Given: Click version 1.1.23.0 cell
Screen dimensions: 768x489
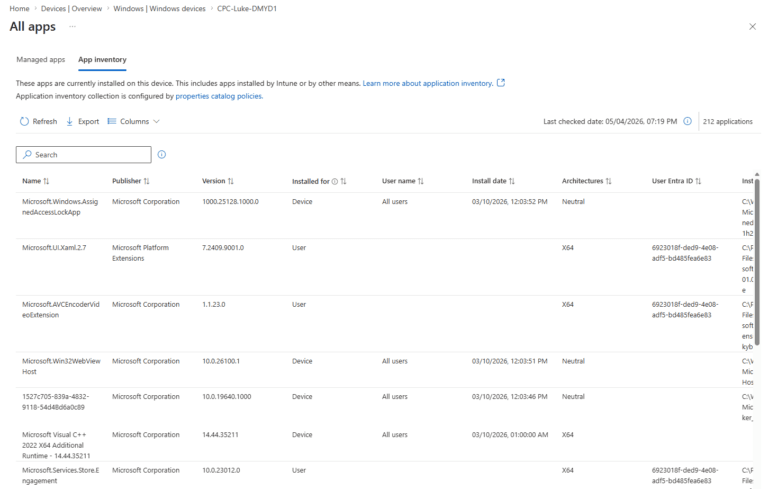Looking at the screenshot, I should (x=214, y=305).
